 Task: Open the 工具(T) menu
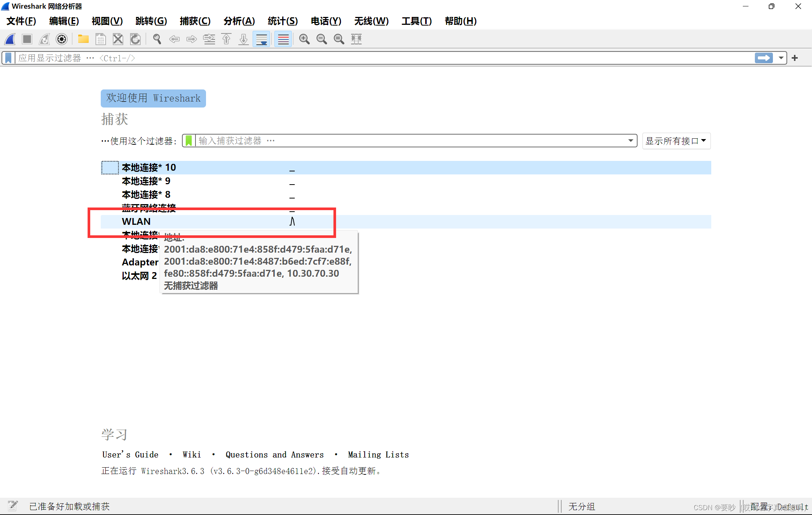pyautogui.click(x=417, y=21)
